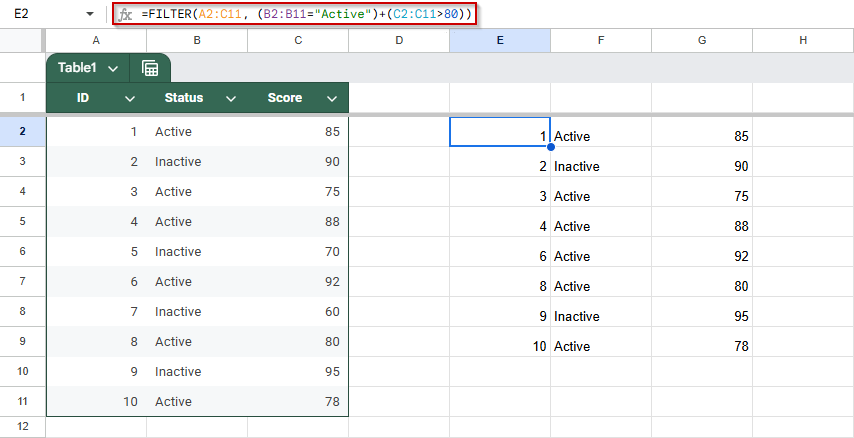Click the fx function icon in formula bar
The width and height of the screenshot is (854, 438).
pos(125,14)
